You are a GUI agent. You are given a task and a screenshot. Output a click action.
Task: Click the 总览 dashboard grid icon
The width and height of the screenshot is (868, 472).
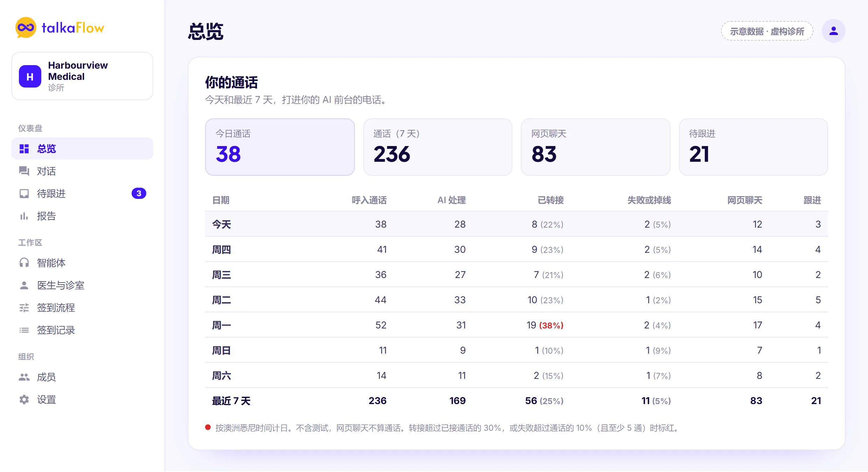click(24, 149)
